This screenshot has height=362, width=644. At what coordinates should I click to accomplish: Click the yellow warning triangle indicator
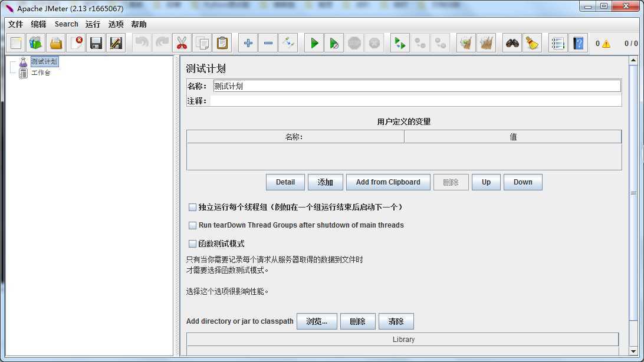pos(606,44)
